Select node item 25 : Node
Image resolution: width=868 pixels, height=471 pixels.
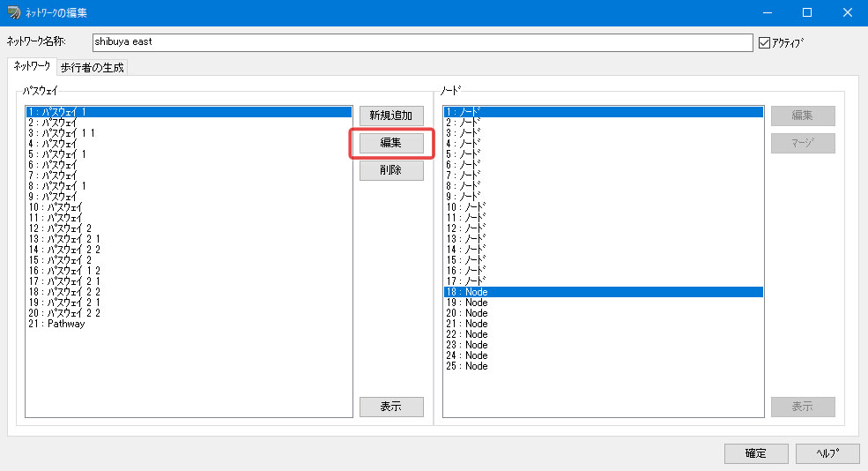[x=604, y=366]
